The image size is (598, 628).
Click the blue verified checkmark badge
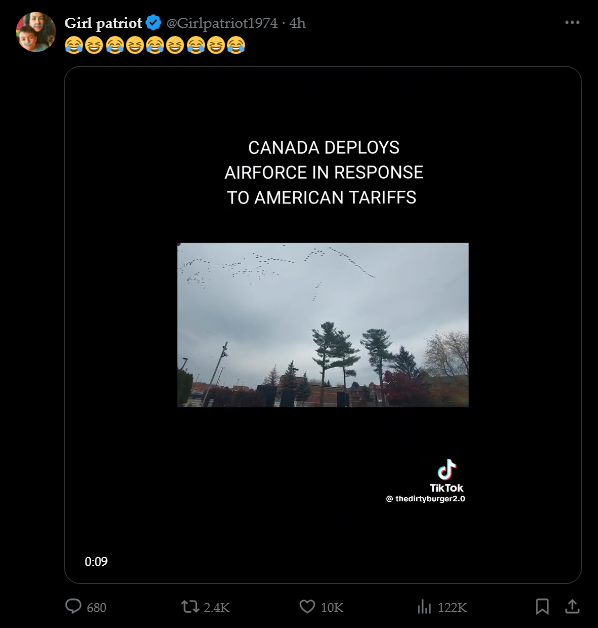[x=153, y=23]
